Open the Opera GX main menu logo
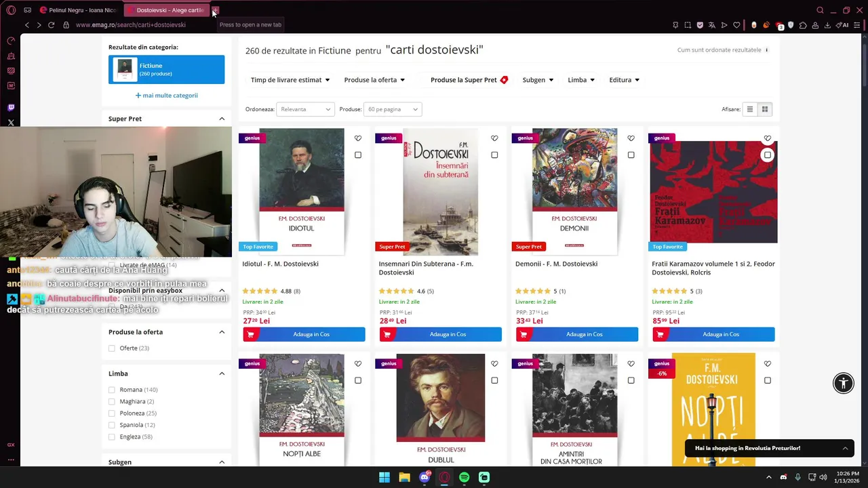The image size is (868, 488). (x=11, y=10)
